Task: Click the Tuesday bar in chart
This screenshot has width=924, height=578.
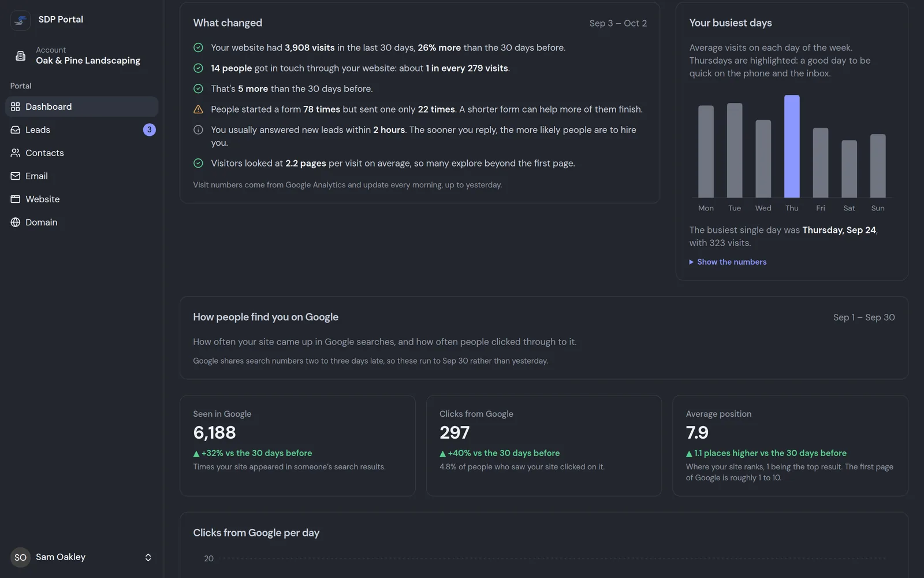Action: pyautogui.click(x=735, y=150)
